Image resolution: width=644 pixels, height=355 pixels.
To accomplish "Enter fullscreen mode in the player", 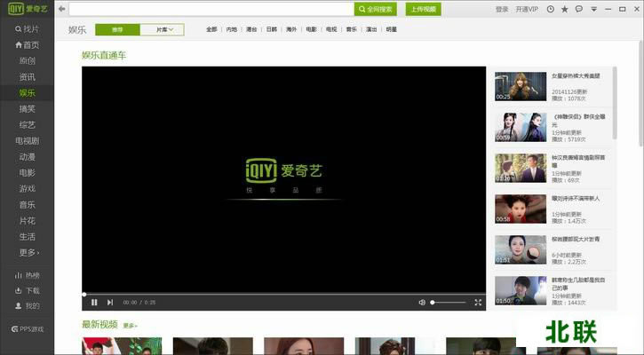I will click(x=478, y=302).
